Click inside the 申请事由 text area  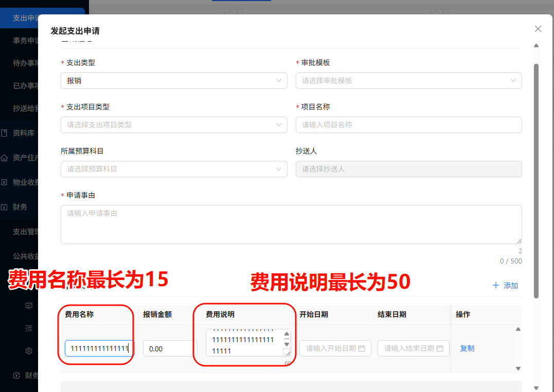pyautogui.click(x=291, y=224)
